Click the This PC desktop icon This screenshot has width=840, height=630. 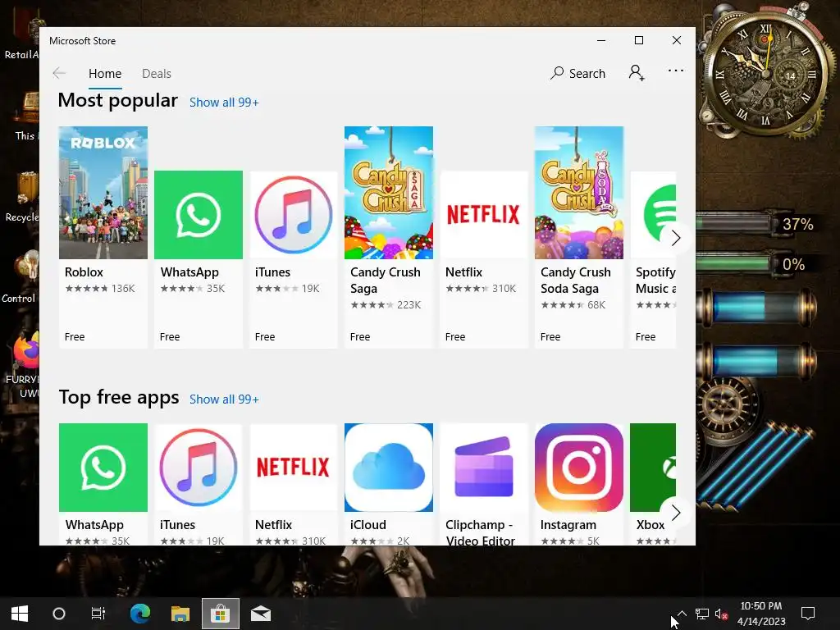pyautogui.click(x=29, y=107)
